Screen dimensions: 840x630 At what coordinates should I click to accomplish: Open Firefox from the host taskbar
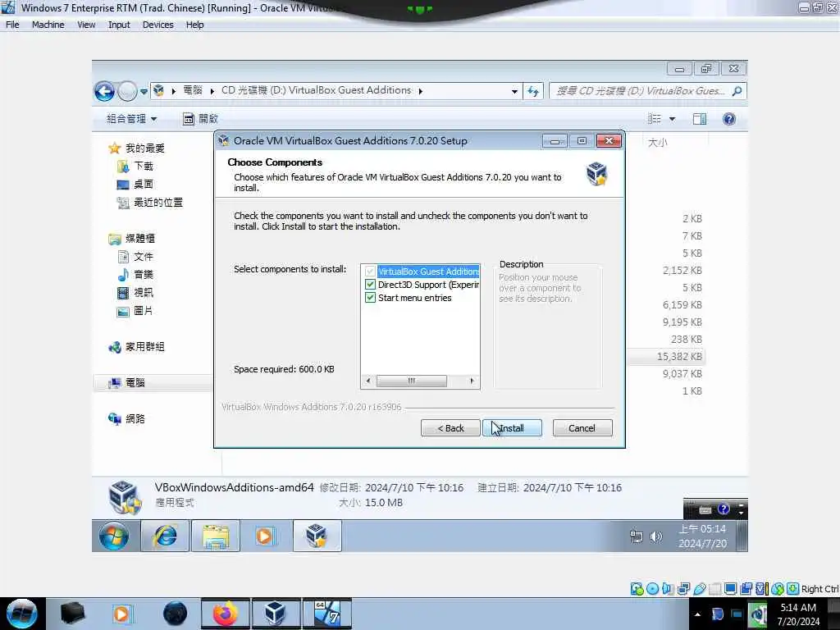click(226, 614)
